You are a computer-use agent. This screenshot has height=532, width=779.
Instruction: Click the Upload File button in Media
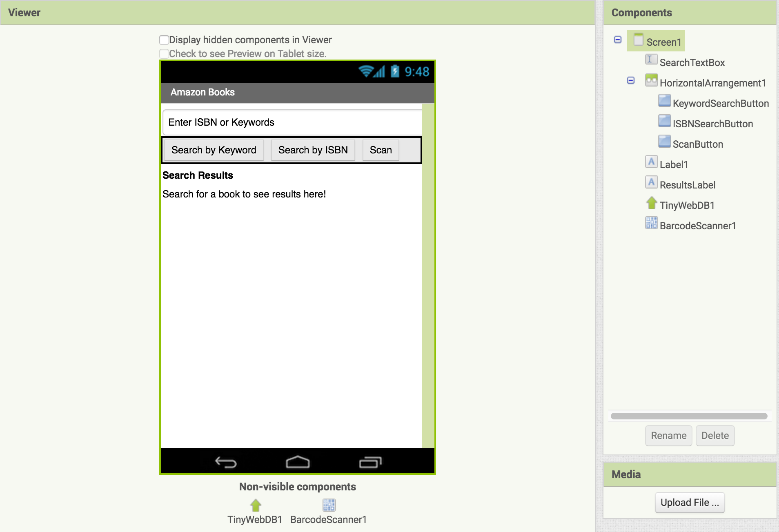click(x=690, y=503)
